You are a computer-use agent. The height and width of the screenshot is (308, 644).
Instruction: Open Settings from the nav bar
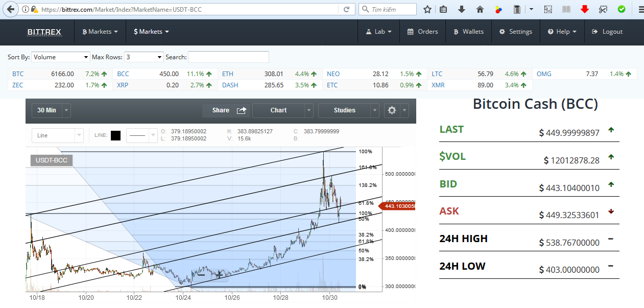click(516, 32)
